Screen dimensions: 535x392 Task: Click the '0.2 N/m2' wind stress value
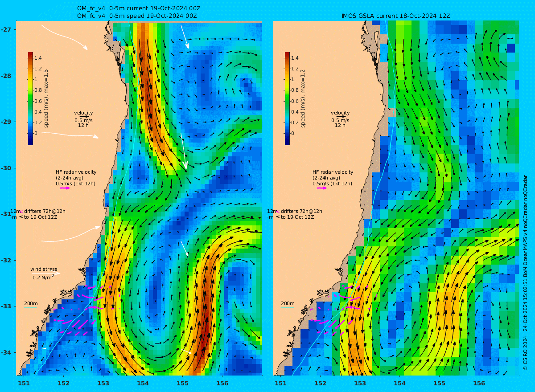(x=44, y=277)
